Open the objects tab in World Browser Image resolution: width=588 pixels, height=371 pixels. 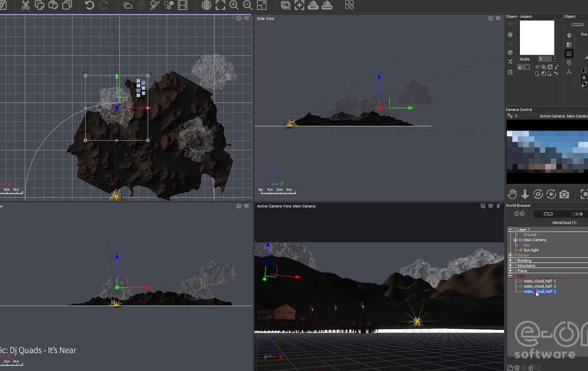519,214
